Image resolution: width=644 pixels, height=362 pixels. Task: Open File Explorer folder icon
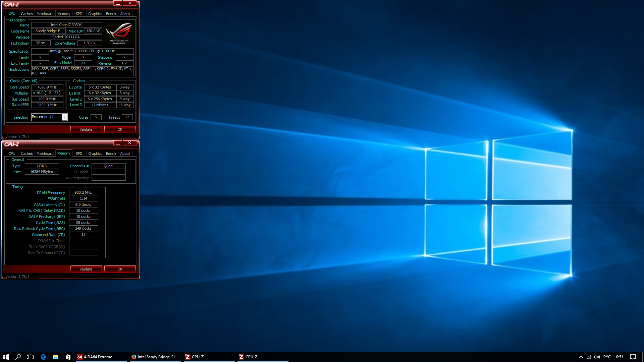click(x=56, y=357)
